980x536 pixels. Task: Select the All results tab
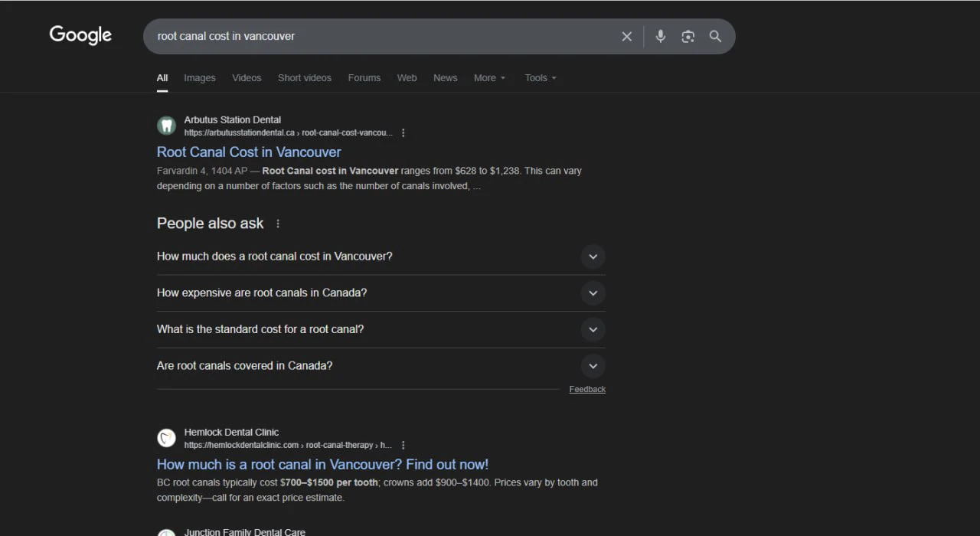[x=162, y=78]
